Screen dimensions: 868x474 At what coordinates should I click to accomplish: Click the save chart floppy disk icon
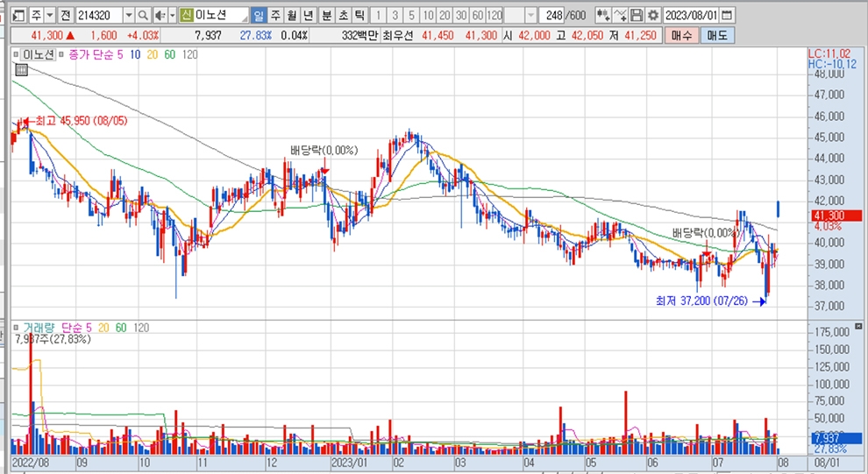(x=637, y=16)
